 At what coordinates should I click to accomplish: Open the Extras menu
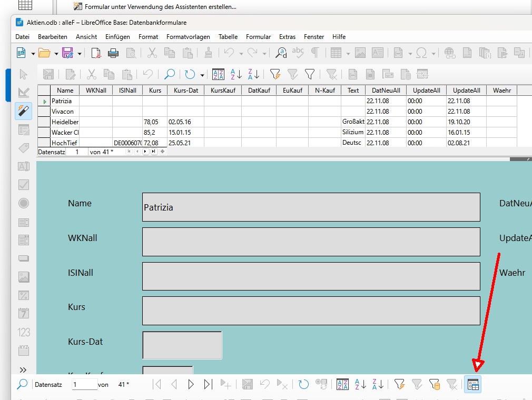[287, 37]
